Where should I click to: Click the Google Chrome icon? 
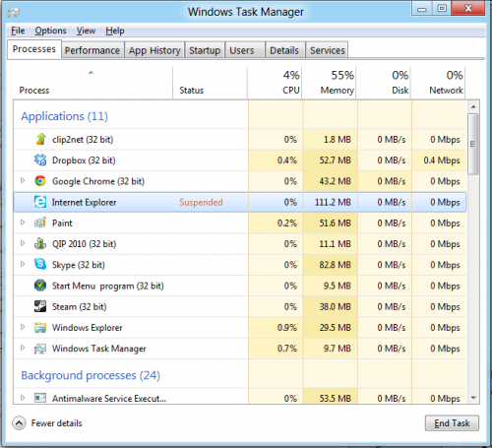tap(40, 181)
